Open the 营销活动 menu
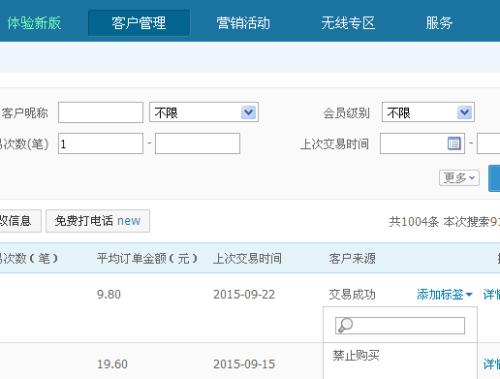Viewport: 500px width, 379px height. tap(243, 23)
